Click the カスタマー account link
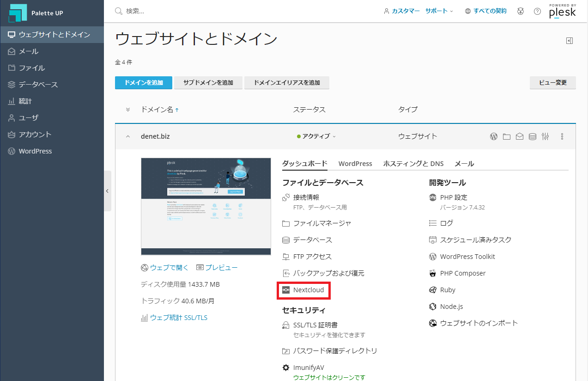 coord(402,11)
